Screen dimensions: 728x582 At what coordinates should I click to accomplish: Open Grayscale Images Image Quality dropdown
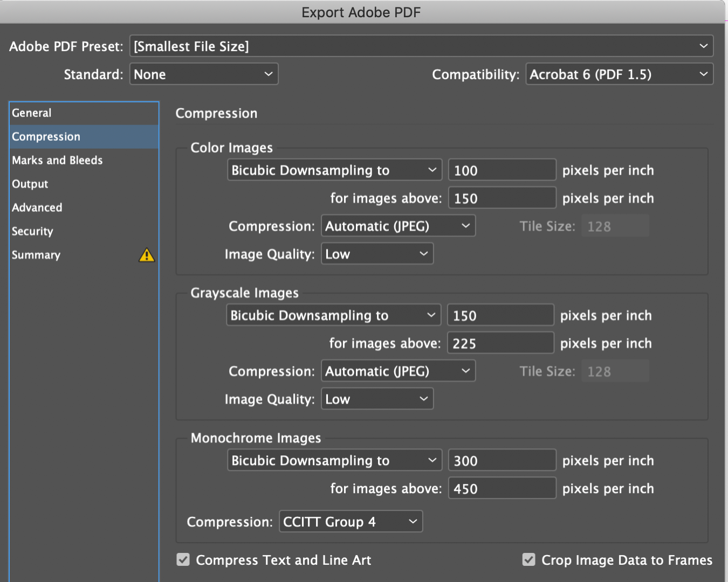coord(377,399)
